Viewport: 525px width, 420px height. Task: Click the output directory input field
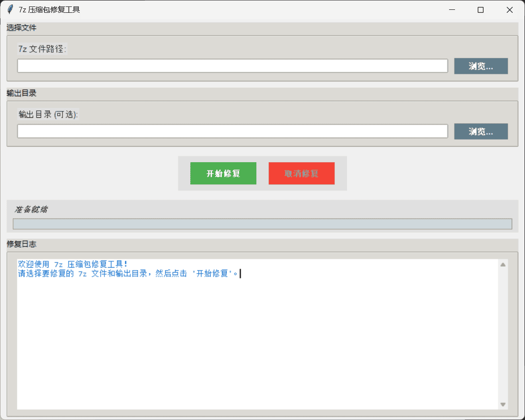click(232, 131)
